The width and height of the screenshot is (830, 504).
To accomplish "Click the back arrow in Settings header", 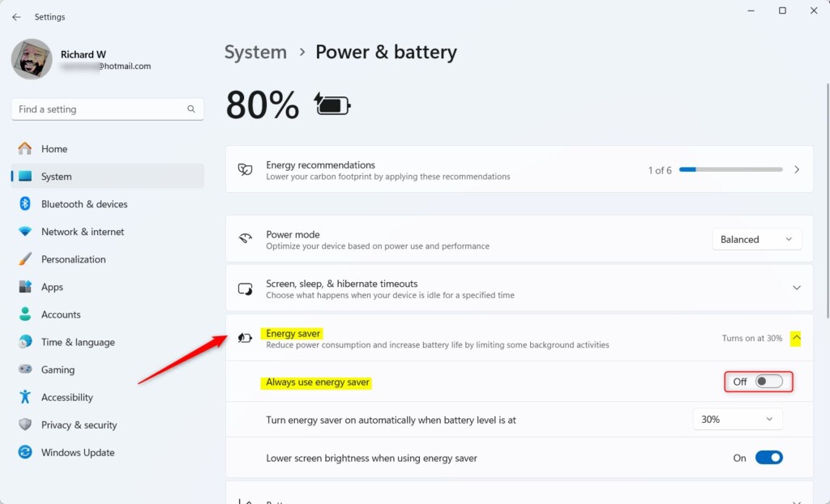I will coord(16,17).
